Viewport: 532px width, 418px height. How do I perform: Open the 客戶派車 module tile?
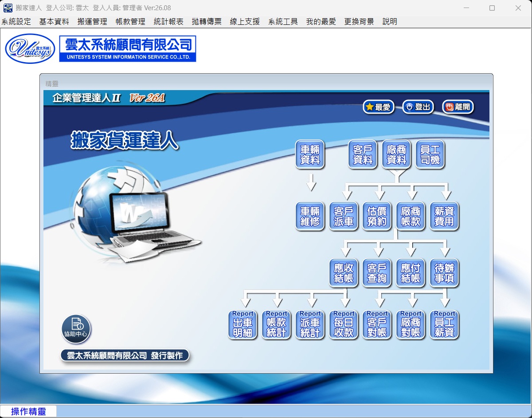(x=344, y=216)
